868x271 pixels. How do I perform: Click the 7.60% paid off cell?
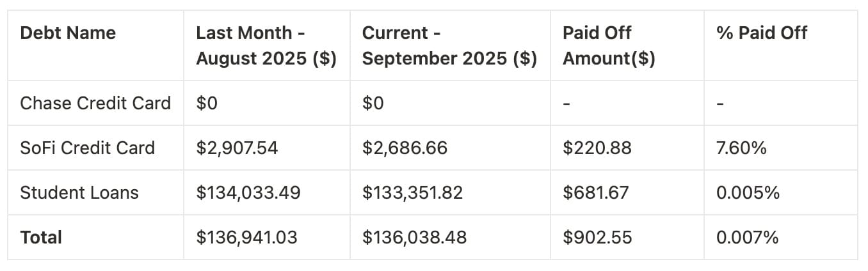pos(741,148)
